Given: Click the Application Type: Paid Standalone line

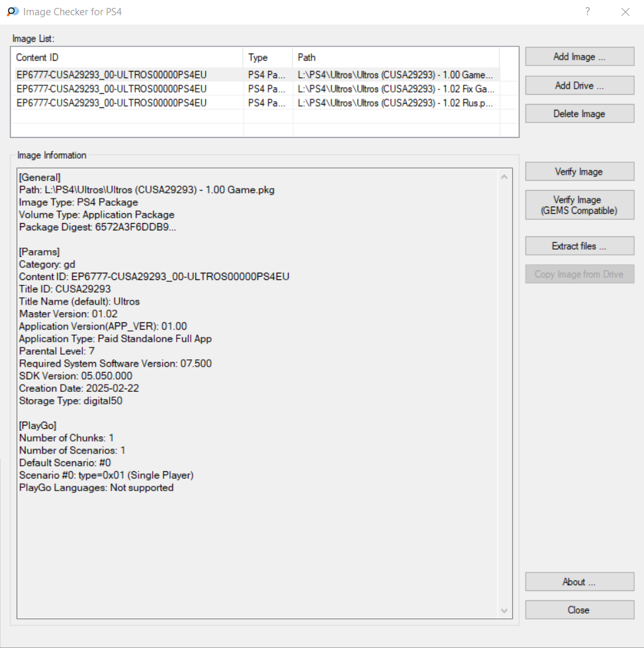Looking at the screenshot, I should click(x=115, y=338).
